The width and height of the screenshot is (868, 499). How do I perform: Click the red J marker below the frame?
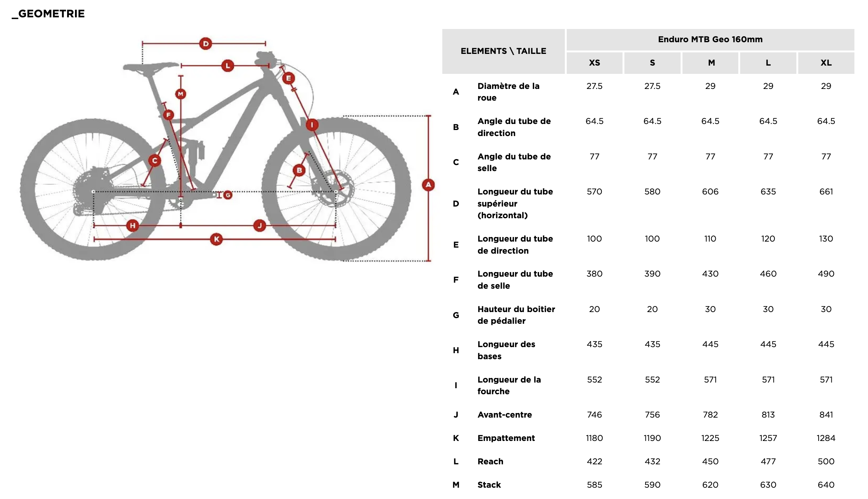(x=259, y=226)
